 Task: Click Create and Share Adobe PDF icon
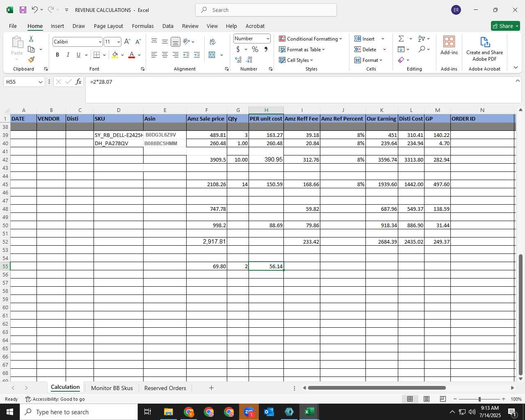click(484, 48)
